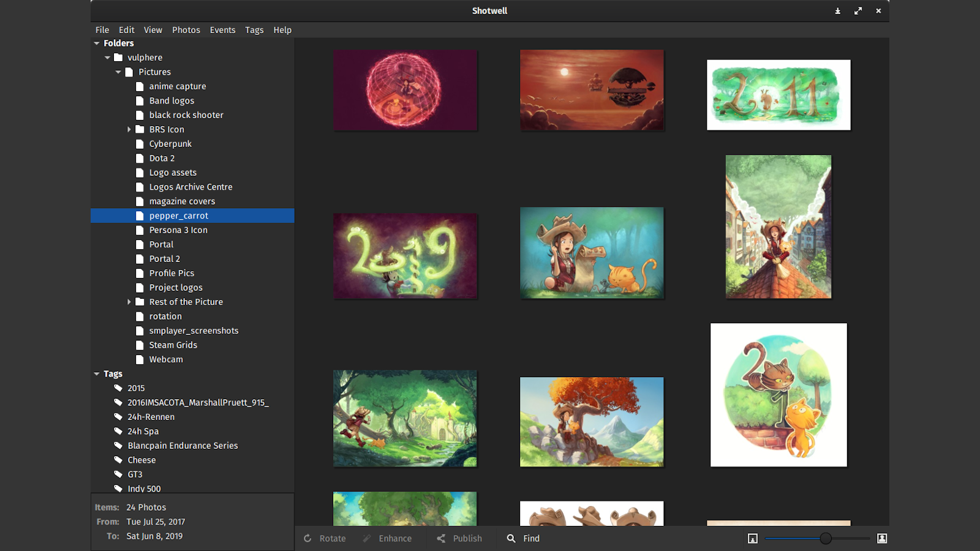This screenshot has width=980, height=551.
Task: Open the Tags menu
Action: coord(254,30)
